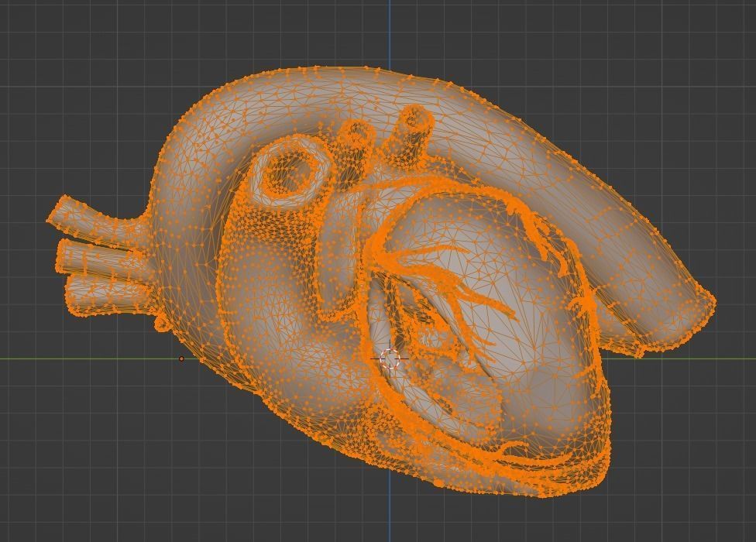Click the 3D cursor crosshair on the heart
This screenshot has height=542, width=756.
(390, 359)
